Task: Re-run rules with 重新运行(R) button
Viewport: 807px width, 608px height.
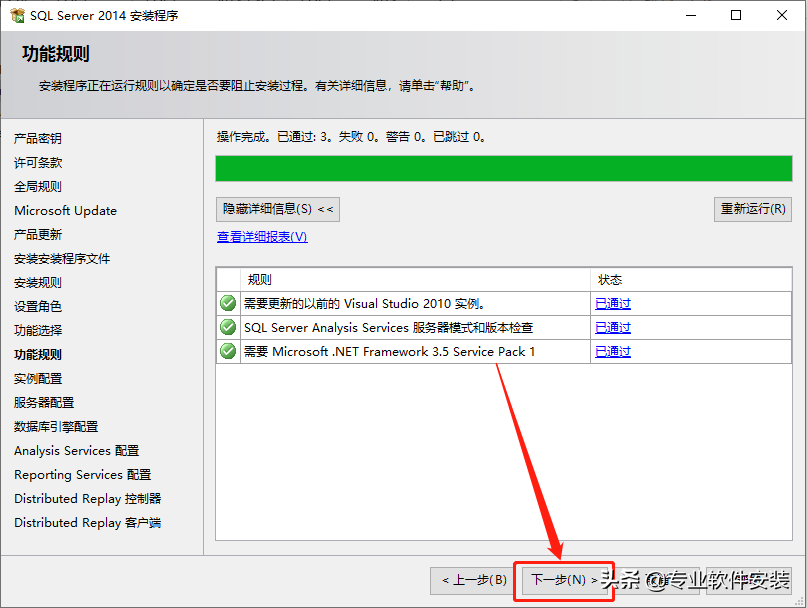Action: coord(753,209)
